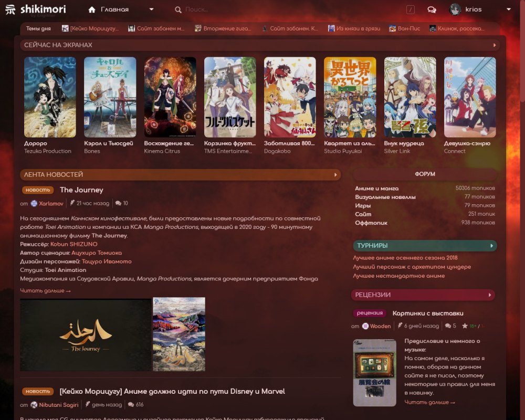Image resolution: width=525 pixels, height=420 pixels.
Task: Open the Квартет из альтернативного мира poster
Action: [350, 97]
